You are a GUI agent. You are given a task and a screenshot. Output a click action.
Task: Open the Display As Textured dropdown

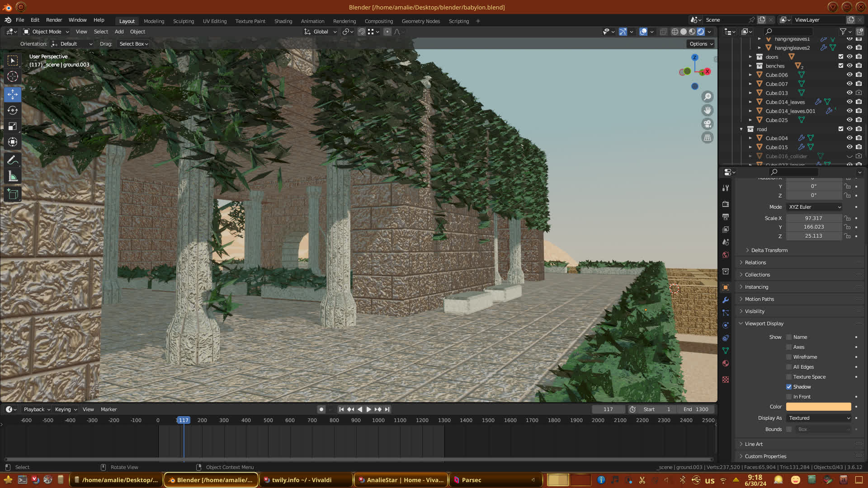[819, 418]
